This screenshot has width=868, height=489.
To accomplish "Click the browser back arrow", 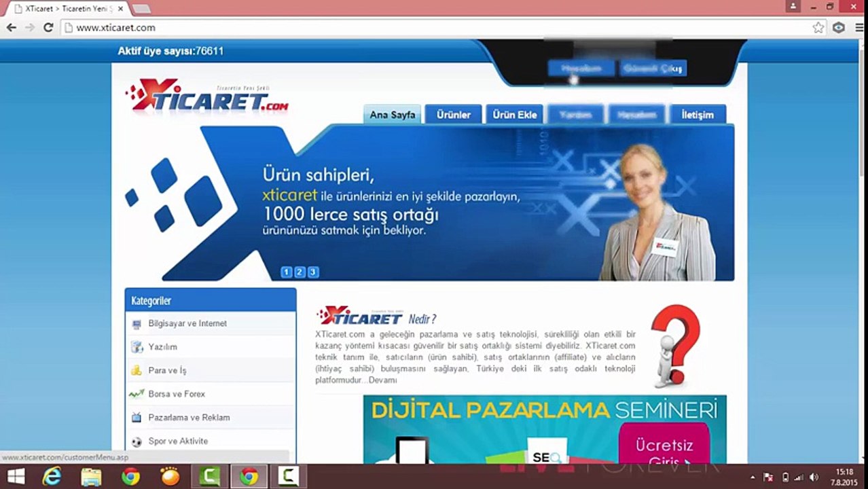I will pos(12,28).
